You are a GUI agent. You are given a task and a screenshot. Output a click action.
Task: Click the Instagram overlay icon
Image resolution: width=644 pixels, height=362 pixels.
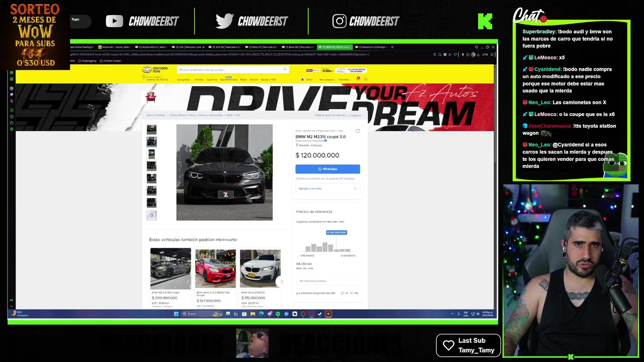click(x=339, y=21)
